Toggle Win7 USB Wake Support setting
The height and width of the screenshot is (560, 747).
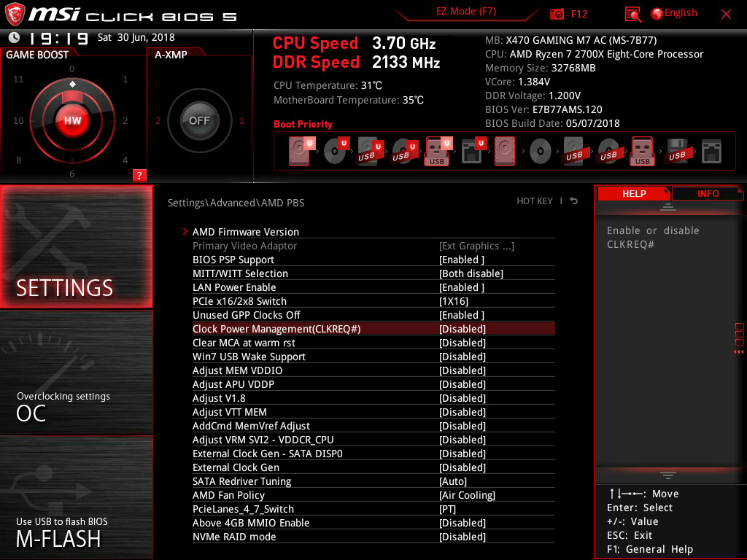coord(373,357)
